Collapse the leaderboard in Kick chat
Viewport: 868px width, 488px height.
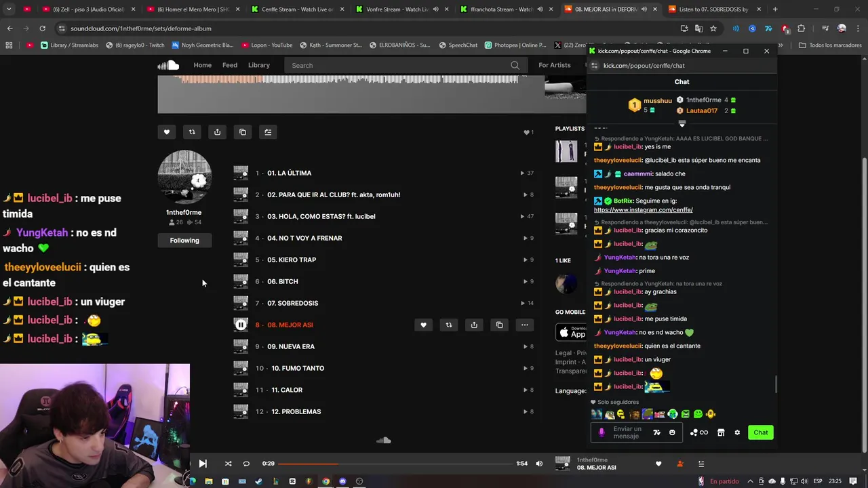click(682, 124)
